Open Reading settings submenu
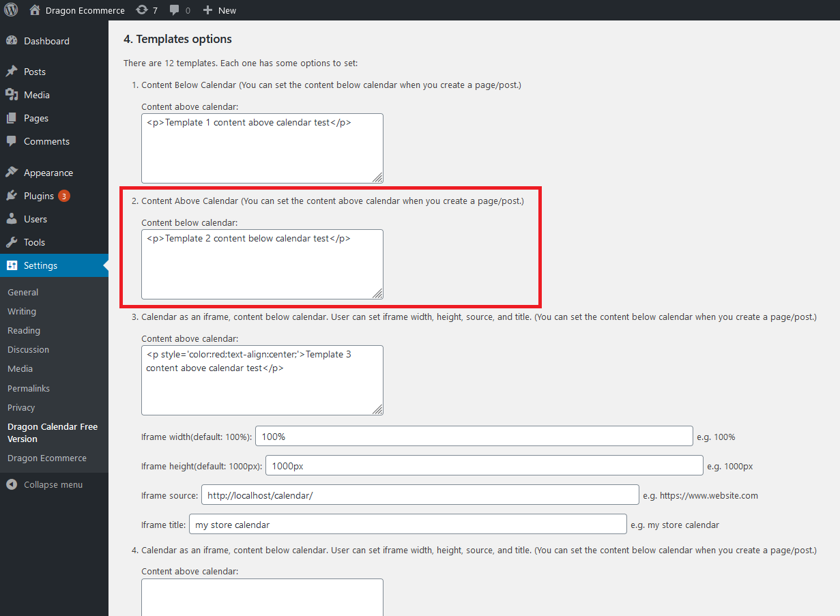The image size is (840, 616). pos(24,330)
